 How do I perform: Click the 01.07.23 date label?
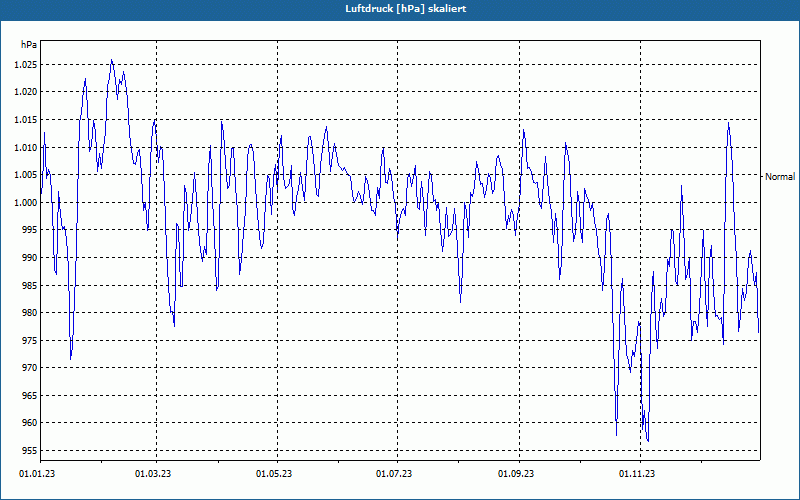point(394,474)
